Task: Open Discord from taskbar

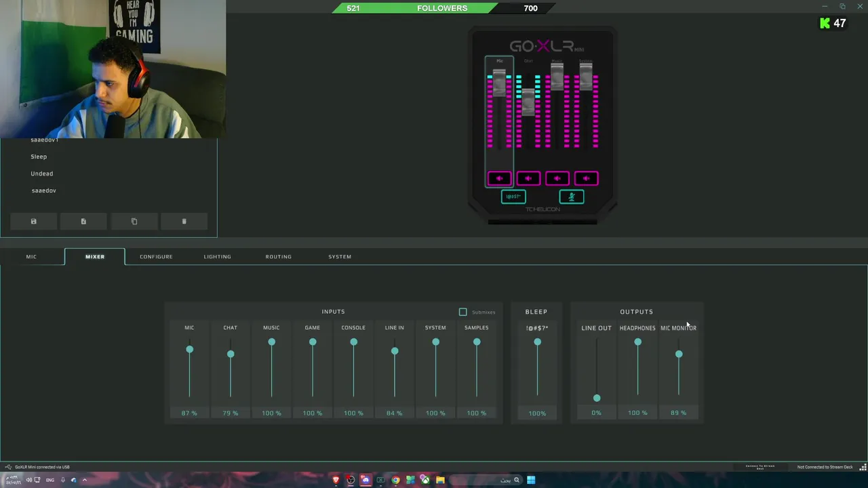Action: coord(366,480)
